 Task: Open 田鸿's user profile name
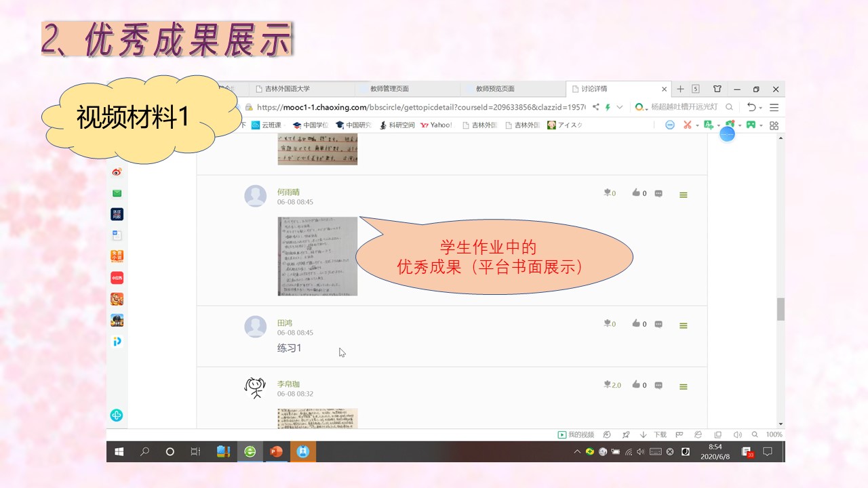click(x=285, y=323)
